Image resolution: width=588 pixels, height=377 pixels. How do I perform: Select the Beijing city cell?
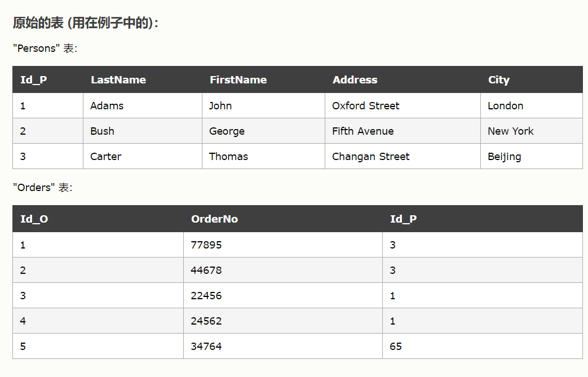click(x=505, y=157)
